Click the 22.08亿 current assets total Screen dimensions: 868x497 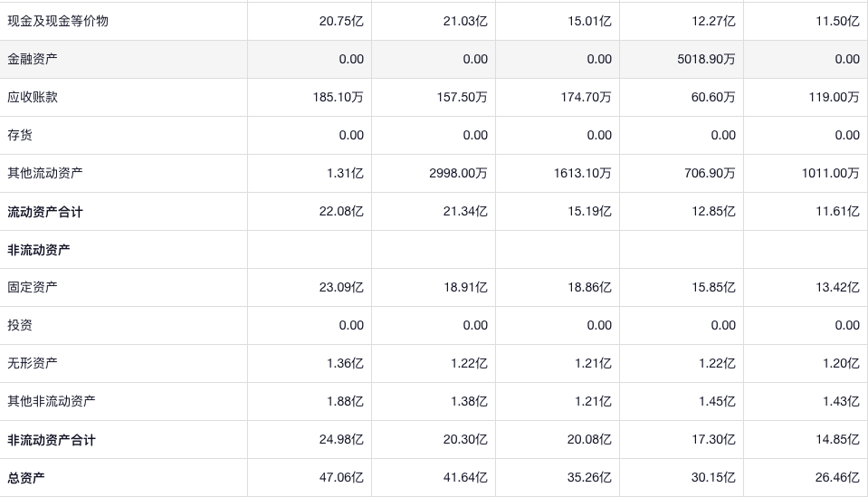tap(345, 211)
